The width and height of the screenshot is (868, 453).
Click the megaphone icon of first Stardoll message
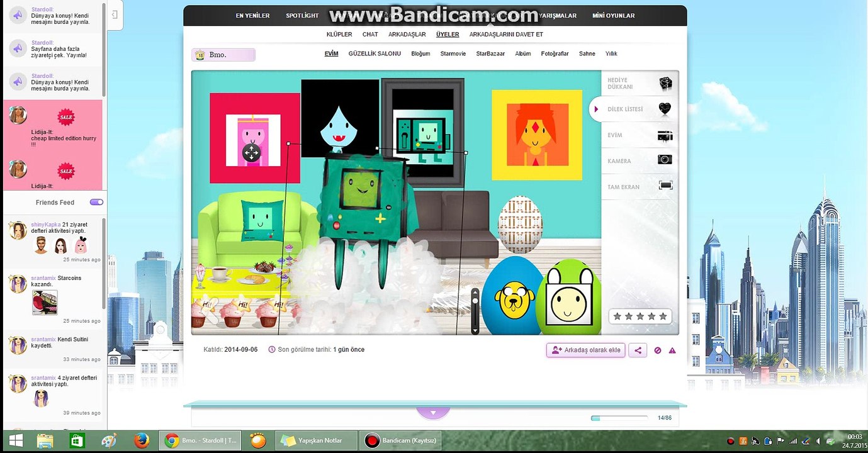tap(18, 14)
